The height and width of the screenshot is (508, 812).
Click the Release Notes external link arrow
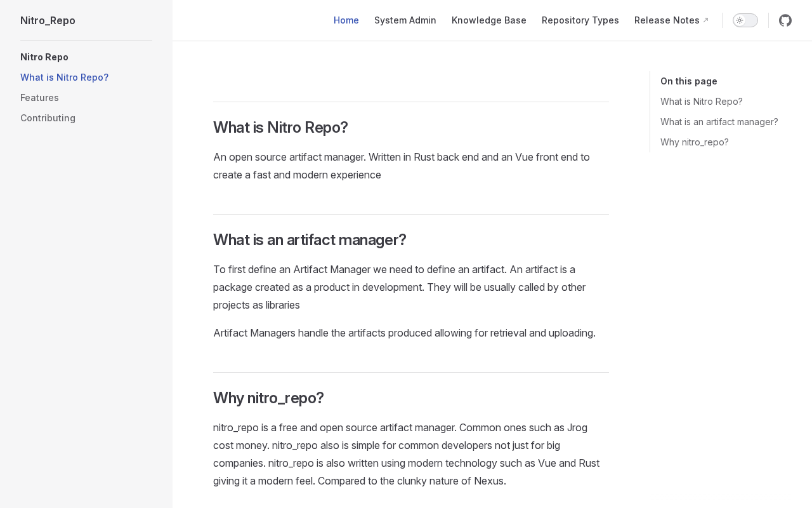click(x=705, y=20)
